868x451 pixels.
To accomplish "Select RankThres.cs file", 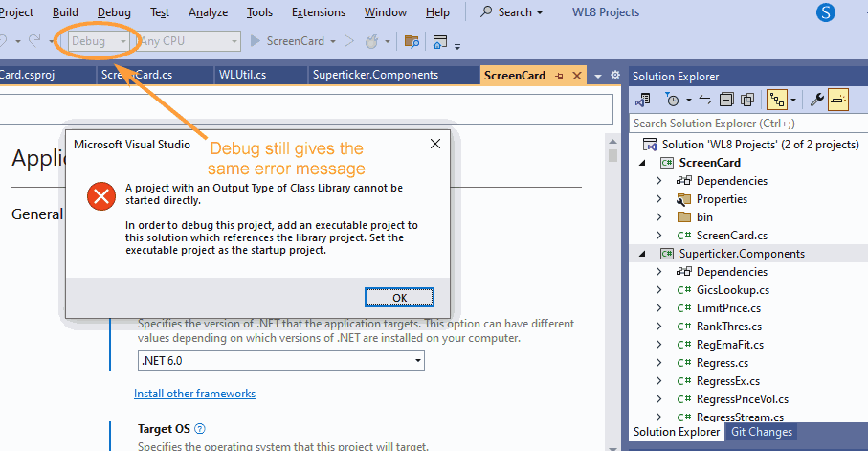I will [729, 327].
